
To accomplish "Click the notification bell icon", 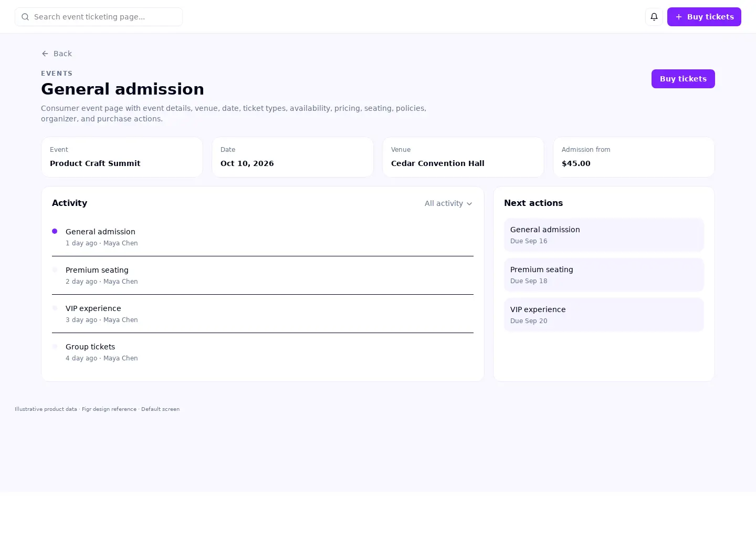I will pos(654,17).
